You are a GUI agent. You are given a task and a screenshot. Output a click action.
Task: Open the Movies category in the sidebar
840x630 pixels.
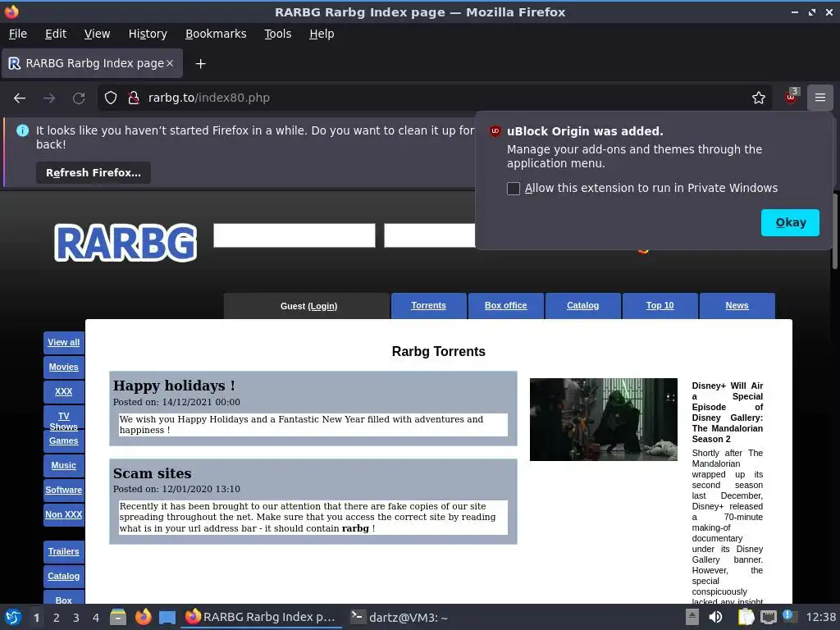tap(64, 367)
